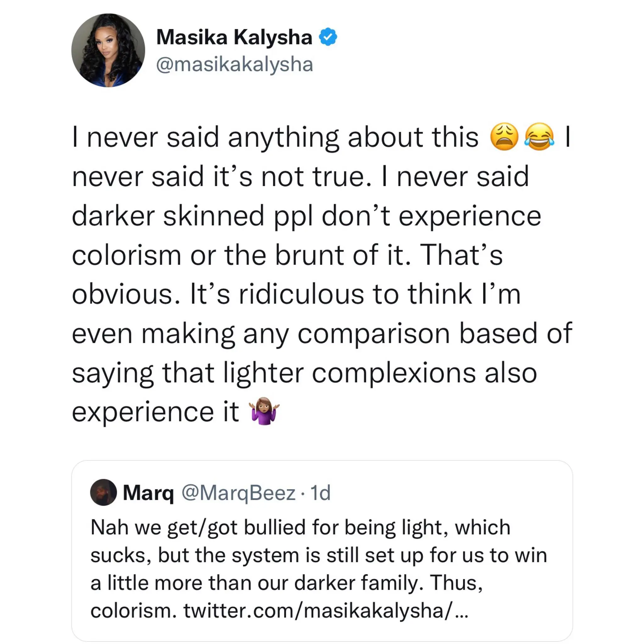Click the "I never said anything about this" line
644x644 pixels.
(x=275, y=137)
